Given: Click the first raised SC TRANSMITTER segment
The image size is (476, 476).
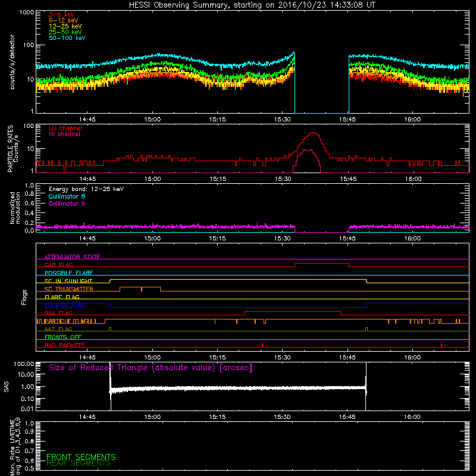Looking at the screenshot, I should (130, 287).
